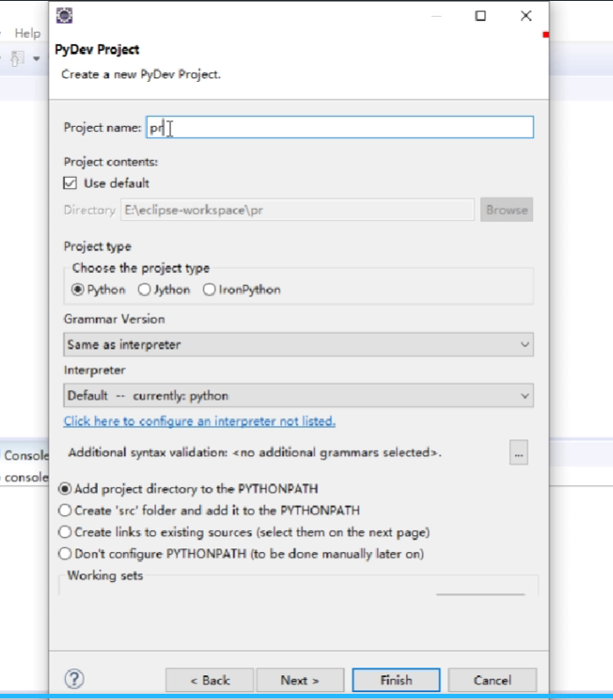Viewport: 613px width, 700px height.
Task: Click the Finish button
Action: (x=396, y=680)
